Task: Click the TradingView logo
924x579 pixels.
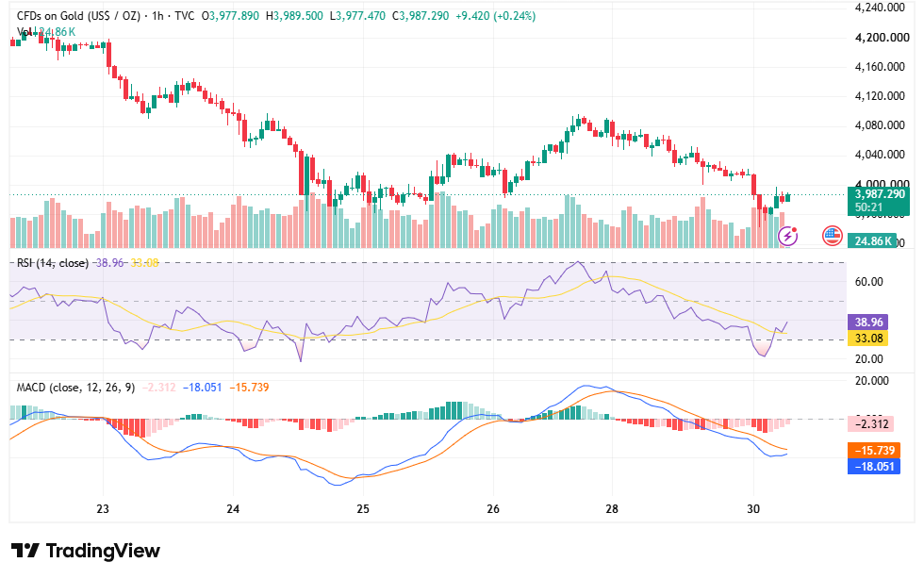Action: coord(25,551)
